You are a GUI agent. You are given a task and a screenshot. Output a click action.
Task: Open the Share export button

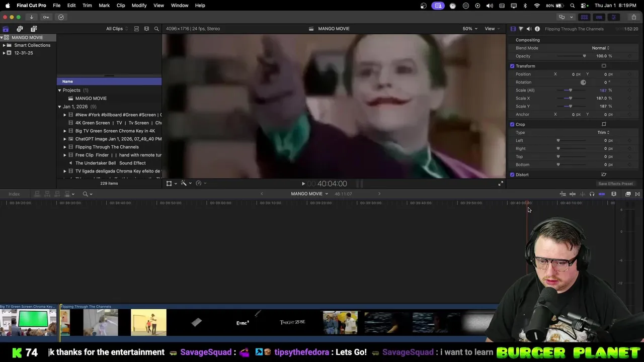633,17
